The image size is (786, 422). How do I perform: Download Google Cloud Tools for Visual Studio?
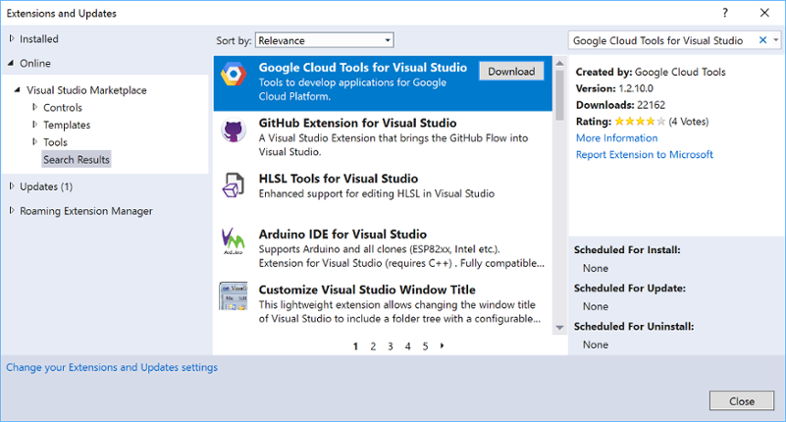point(511,71)
